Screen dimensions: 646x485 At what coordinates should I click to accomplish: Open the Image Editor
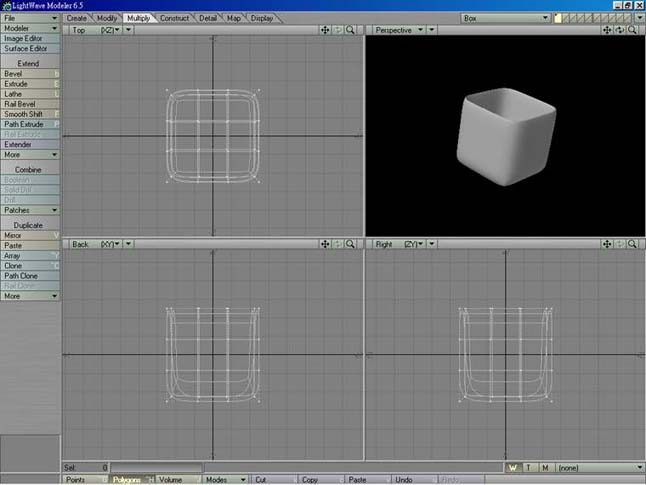point(30,38)
